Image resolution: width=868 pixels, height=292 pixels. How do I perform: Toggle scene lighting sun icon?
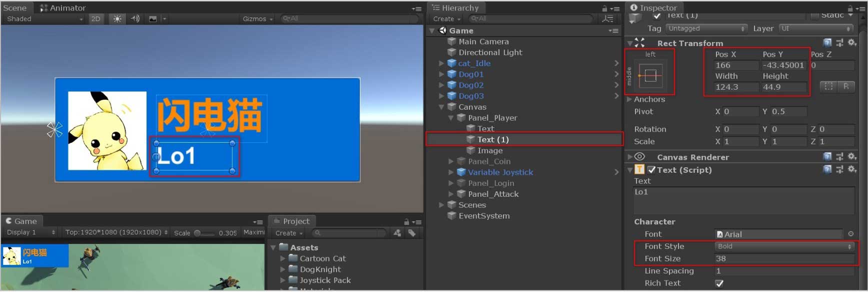117,19
